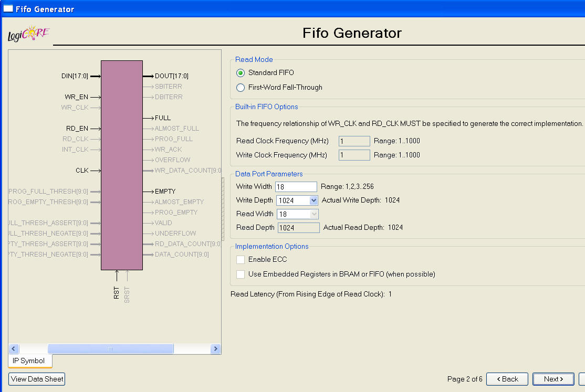The width and height of the screenshot is (585, 392).
Task: Click the FIFO block in the IP symbol
Action: [122, 165]
